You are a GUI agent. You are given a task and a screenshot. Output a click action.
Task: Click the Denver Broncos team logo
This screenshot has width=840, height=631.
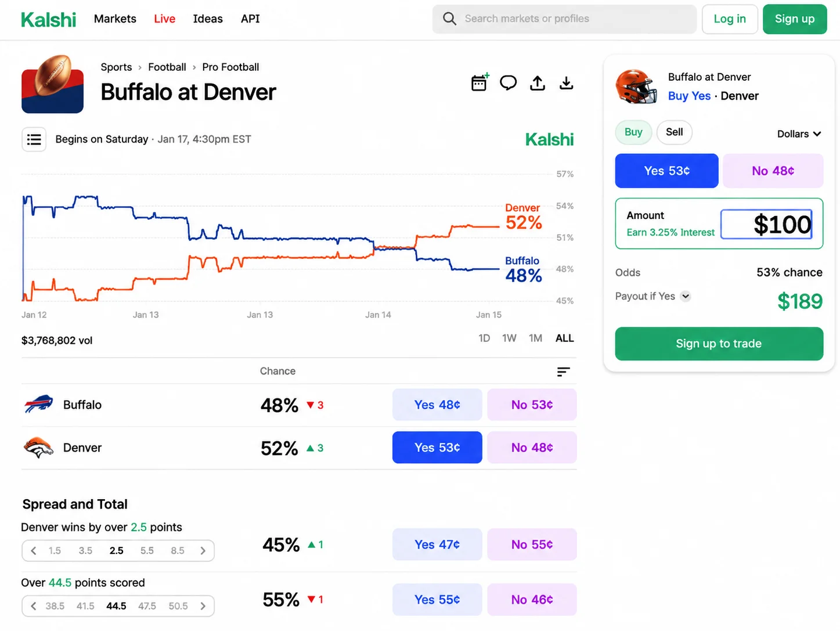coord(38,448)
